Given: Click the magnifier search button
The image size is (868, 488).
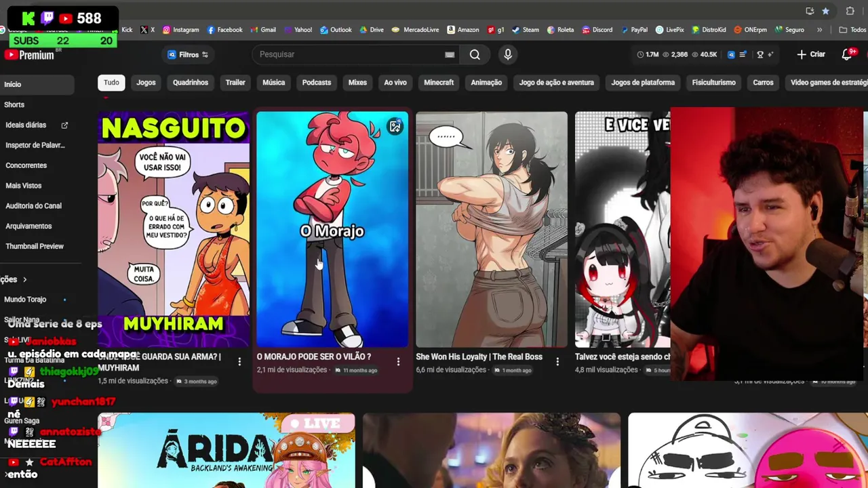Looking at the screenshot, I should click(x=475, y=54).
